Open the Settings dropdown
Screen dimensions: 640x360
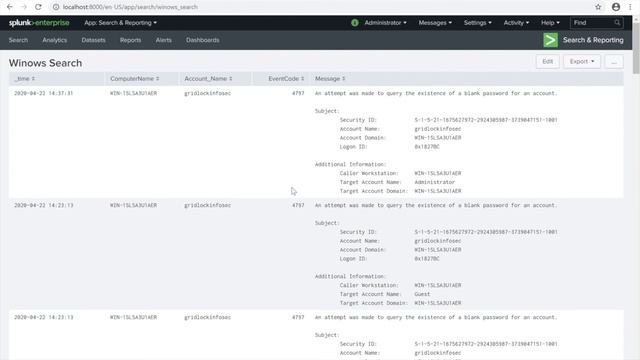[x=478, y=23]
